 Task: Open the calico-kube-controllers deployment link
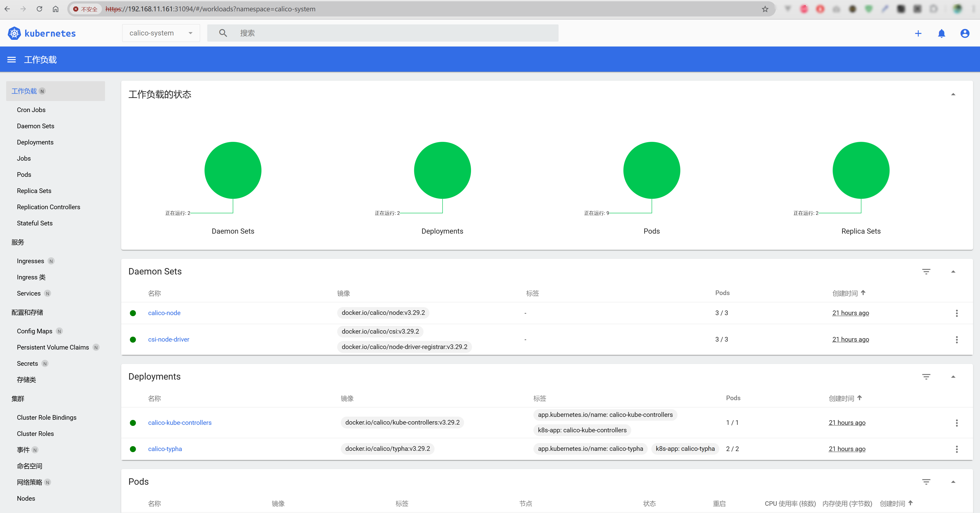pos(180,423)
